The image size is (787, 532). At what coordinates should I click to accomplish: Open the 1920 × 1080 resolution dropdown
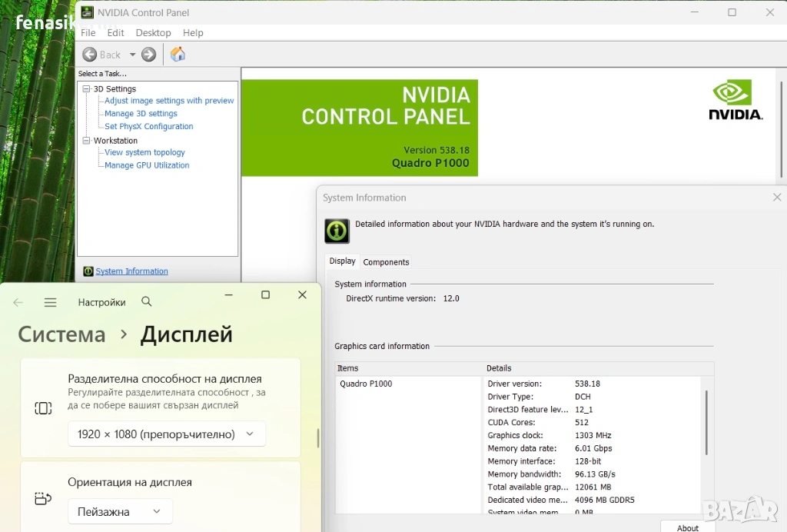coord(167,434)
